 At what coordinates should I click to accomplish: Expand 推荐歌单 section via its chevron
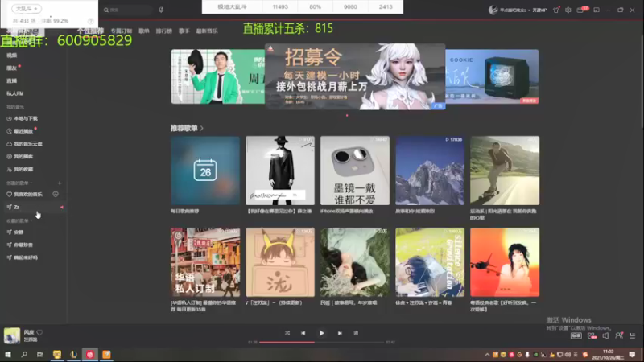click(202, 129)
